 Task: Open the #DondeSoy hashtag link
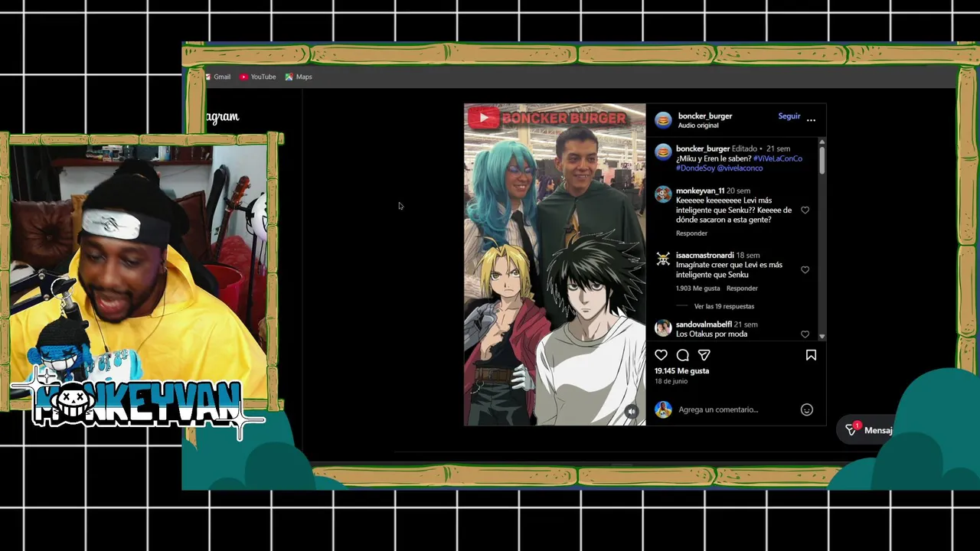coord(695,168)
